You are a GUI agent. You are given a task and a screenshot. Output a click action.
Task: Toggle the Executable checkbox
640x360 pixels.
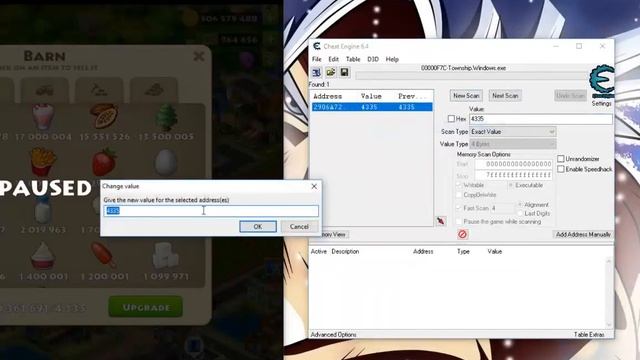pyautogui.click(x=511, y=185)
